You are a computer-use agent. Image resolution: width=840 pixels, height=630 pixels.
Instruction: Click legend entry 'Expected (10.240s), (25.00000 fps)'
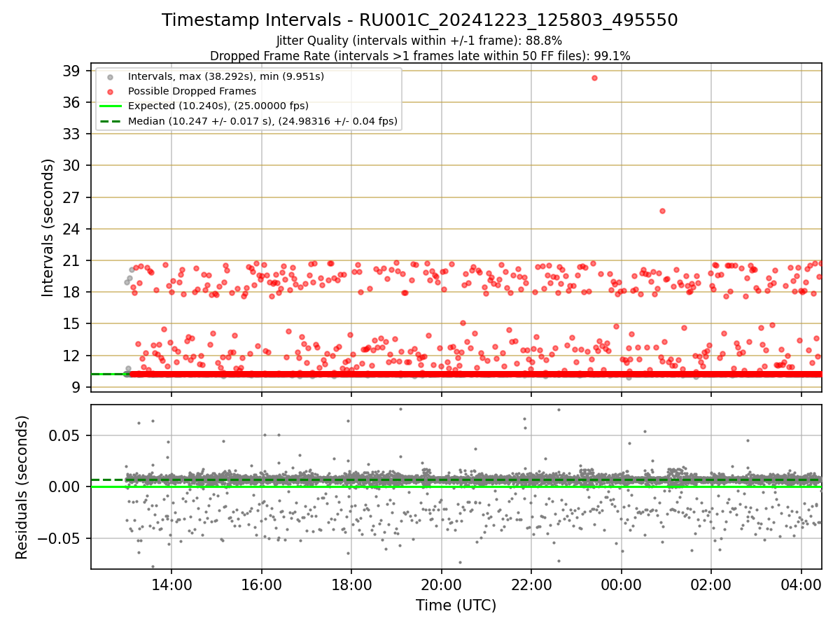[218, 106]
